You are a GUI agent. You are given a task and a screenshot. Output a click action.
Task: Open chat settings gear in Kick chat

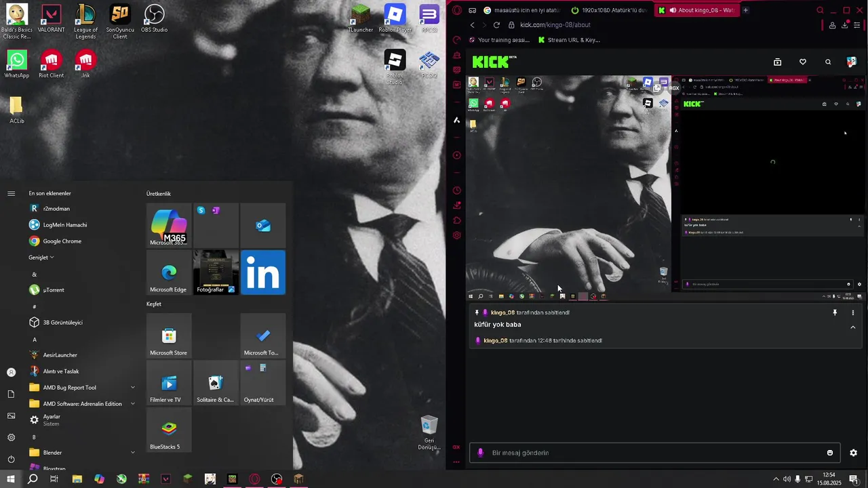pos(853,453)
